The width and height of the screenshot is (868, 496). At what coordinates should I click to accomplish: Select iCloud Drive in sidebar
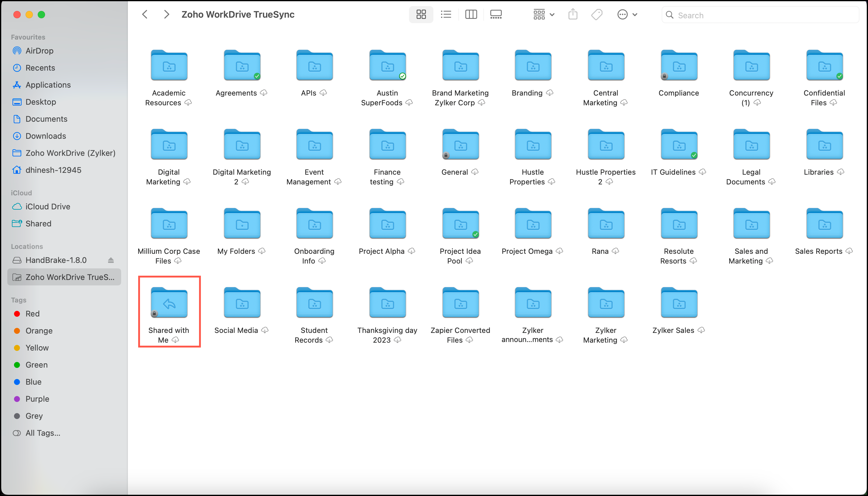coord(48,206)
